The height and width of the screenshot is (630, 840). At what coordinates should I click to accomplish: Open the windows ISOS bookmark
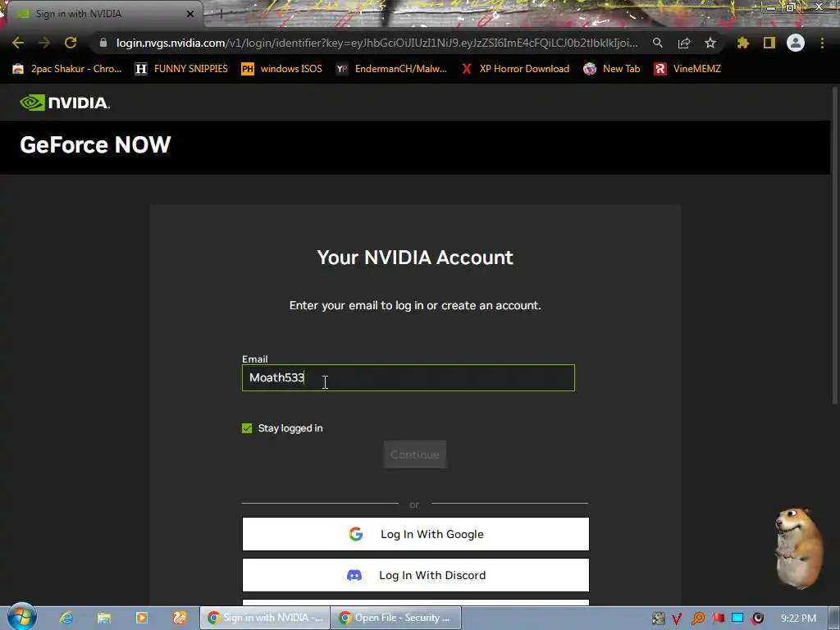pos(282,69)
